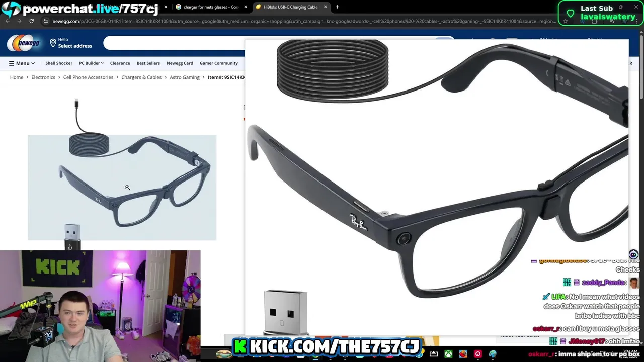Open Astro Gaming breadcrumb
The width and height of the screenshot is (644, 362).
coord(185,77)
